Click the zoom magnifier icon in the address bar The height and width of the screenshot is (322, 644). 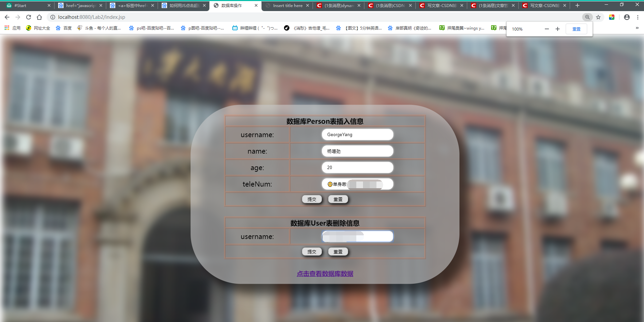(587, 17)
